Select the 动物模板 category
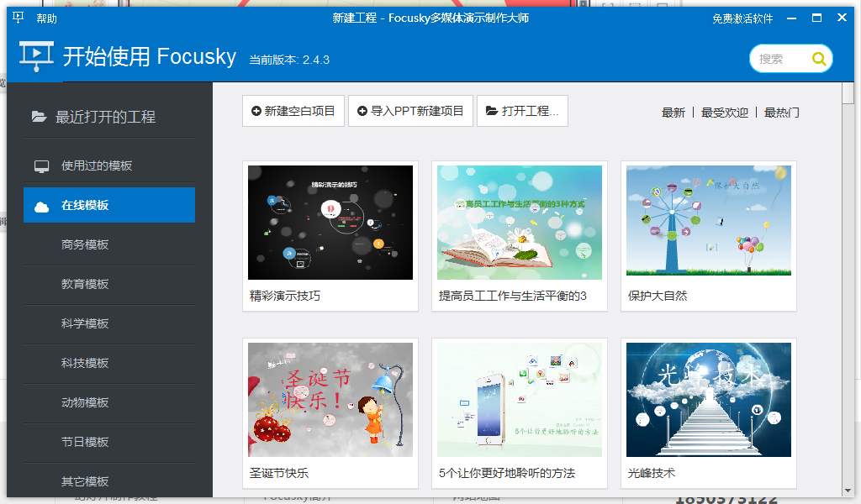Image resolution: width=861 pixels, height=504 pixels. point(84,402)
